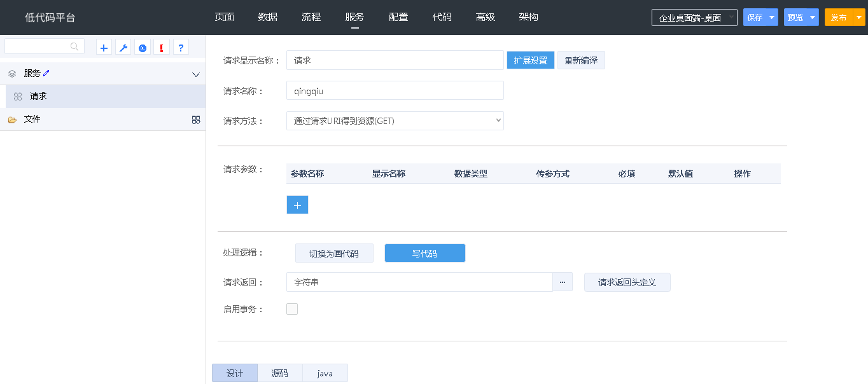Open the 请求方法 dropdown

click(395, 121)
